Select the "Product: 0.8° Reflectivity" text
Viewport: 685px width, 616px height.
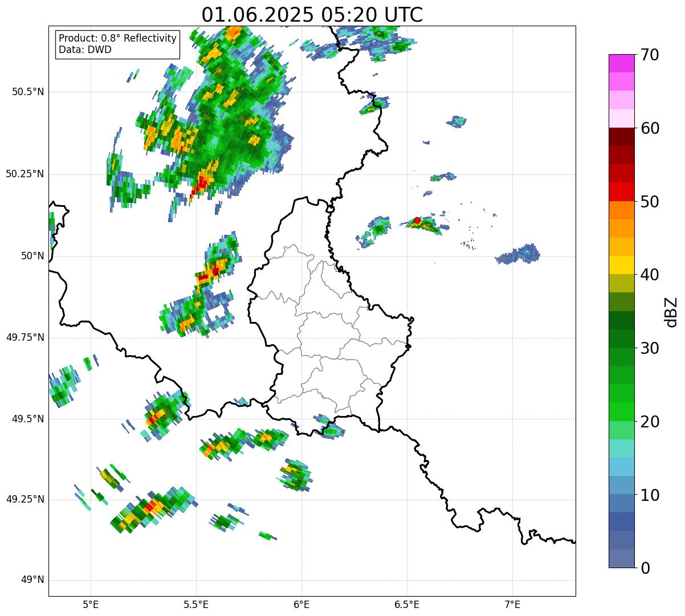pos(117,38)
